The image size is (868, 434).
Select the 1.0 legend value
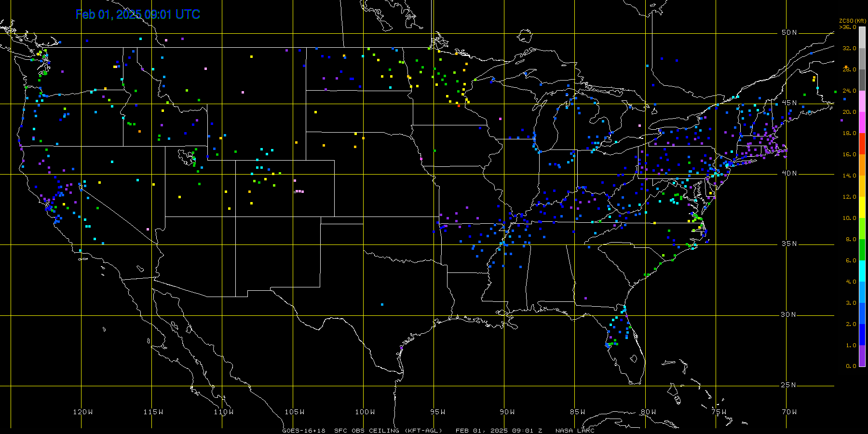pos(851,345)
